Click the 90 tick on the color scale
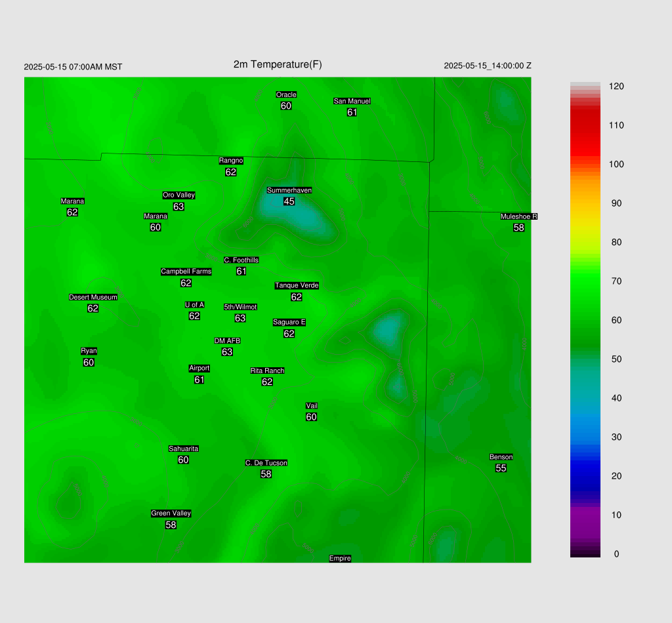Image resolution: width=672 pixels, height=623 pixels. coord(616,203)
